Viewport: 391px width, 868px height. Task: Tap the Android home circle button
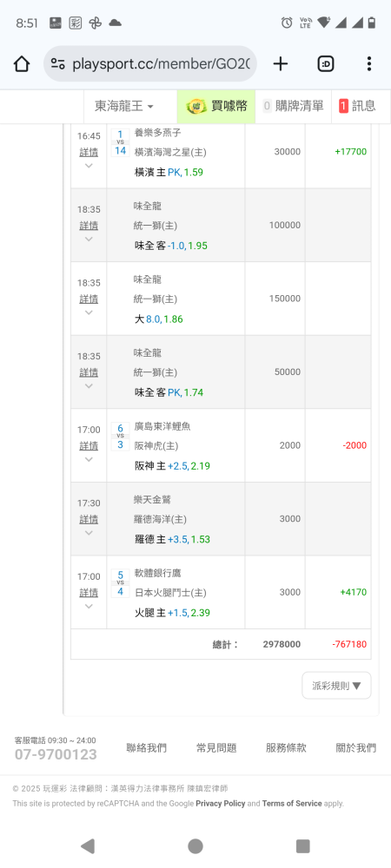(195, 845)
